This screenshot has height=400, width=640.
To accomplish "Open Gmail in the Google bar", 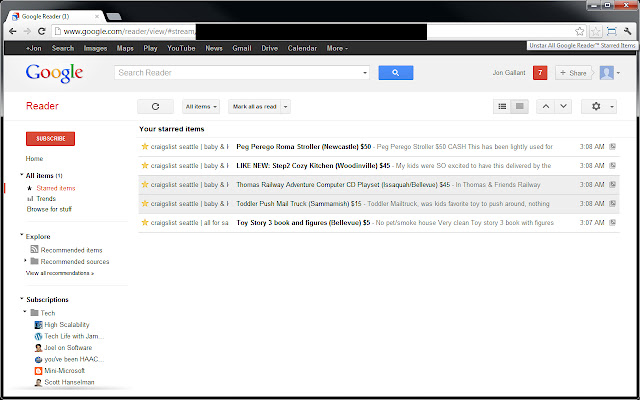I will point(242,48).
